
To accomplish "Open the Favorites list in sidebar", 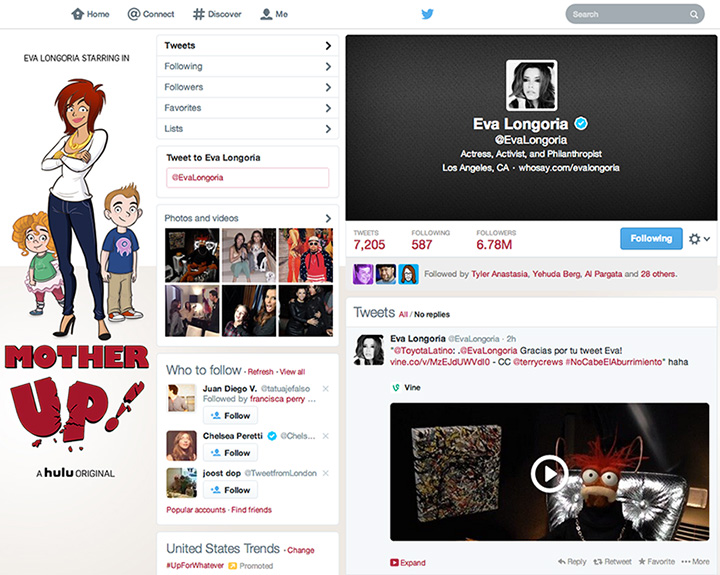I will 248,108.
